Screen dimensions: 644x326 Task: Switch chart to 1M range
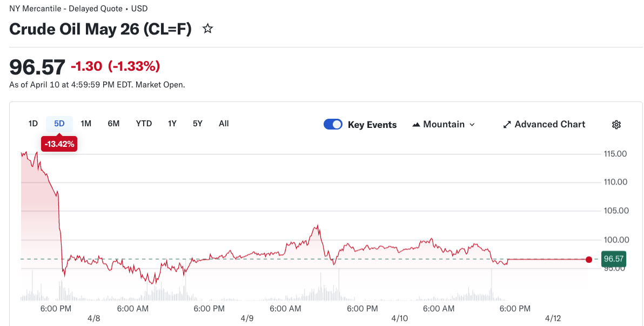(86, 124)
